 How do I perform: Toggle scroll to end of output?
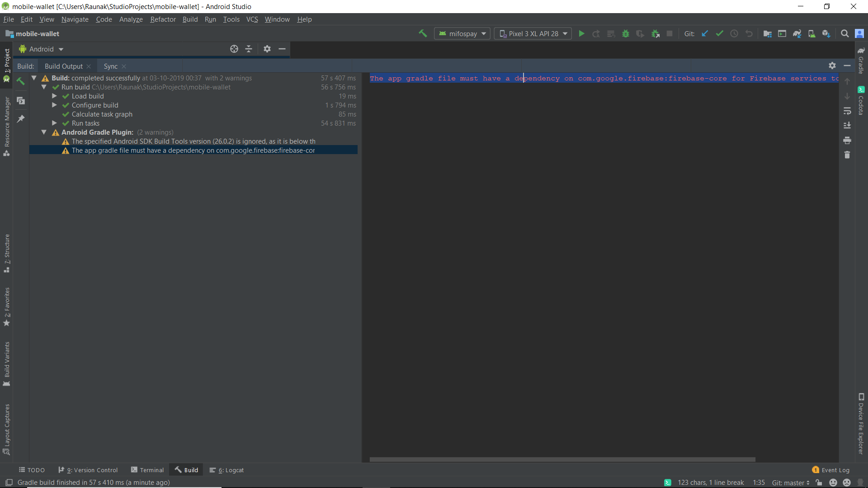[x=847, y=125]
